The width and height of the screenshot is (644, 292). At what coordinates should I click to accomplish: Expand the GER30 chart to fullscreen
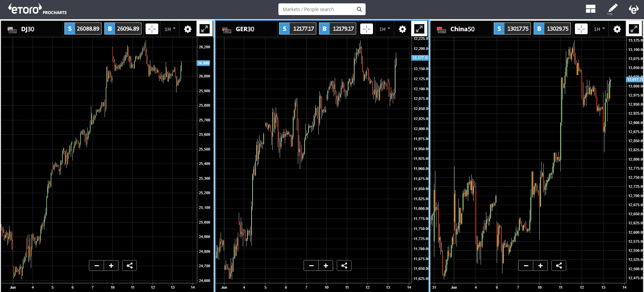coord(419,29)
